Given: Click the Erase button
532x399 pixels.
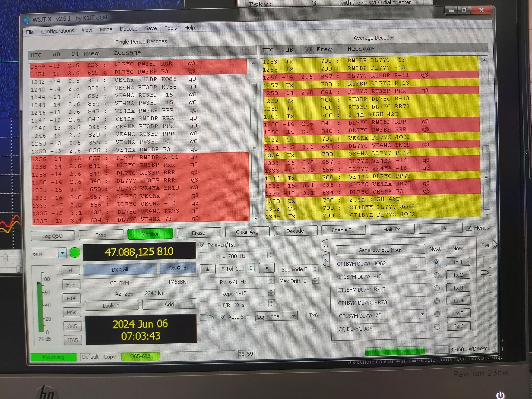Looking at the screenshot, I should [199, 233].
